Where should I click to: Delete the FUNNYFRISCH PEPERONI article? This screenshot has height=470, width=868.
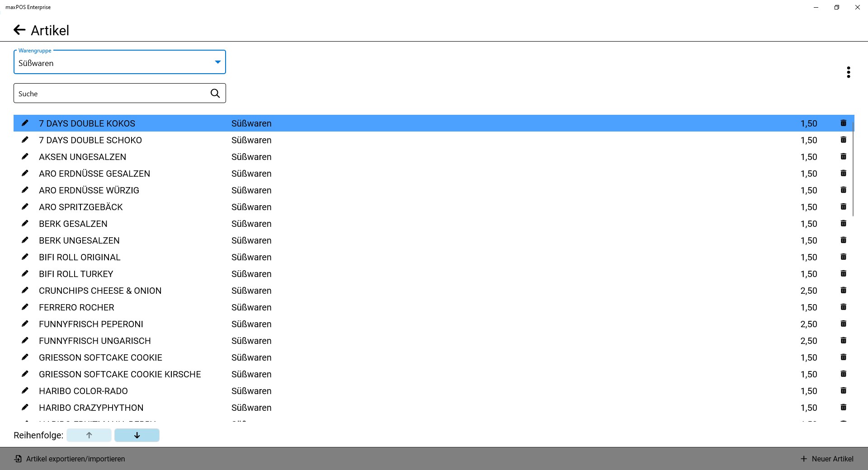pyautogui.click(x=843, y=324)
